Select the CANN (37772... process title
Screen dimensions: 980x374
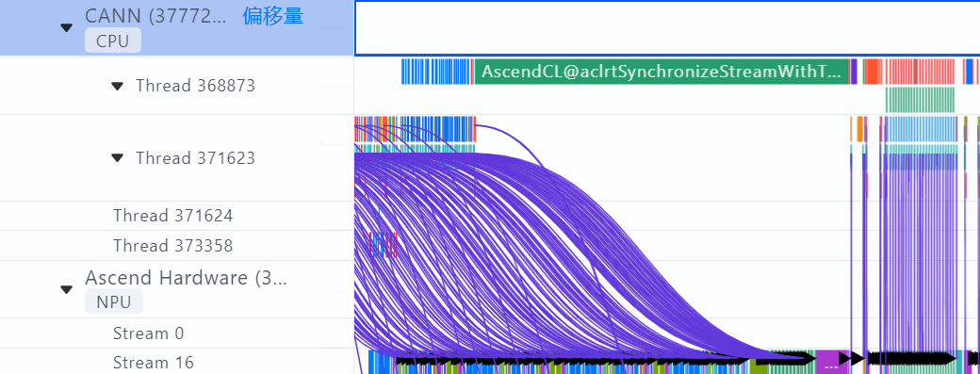tap(155, 16)
